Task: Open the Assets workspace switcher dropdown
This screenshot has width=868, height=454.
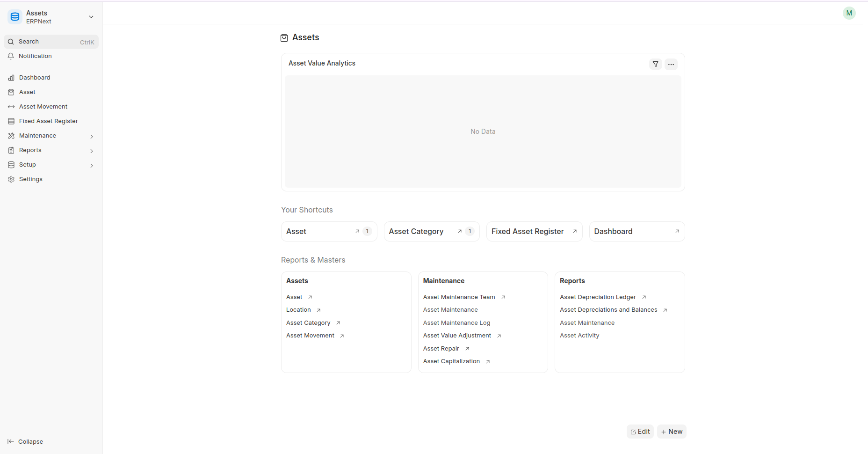Action: 91,17
